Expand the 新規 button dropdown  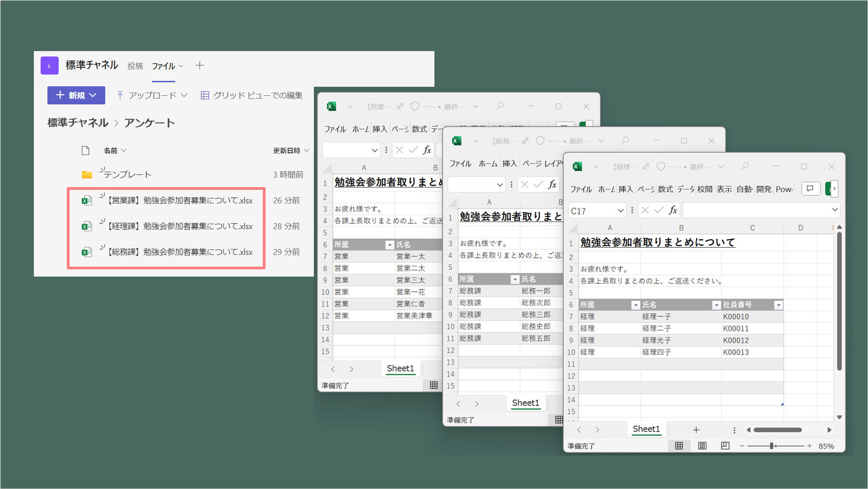click(93, 95)
